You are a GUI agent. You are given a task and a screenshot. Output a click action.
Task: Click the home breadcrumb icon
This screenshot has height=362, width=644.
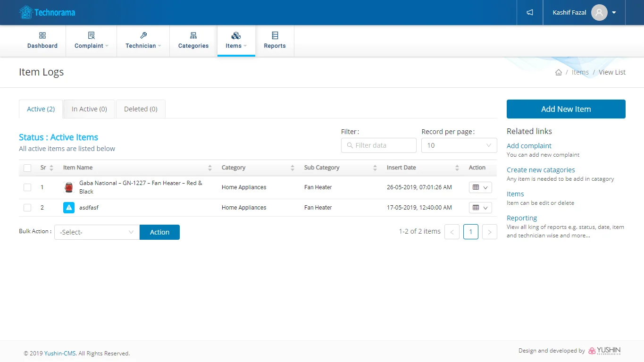pos(559,72)
